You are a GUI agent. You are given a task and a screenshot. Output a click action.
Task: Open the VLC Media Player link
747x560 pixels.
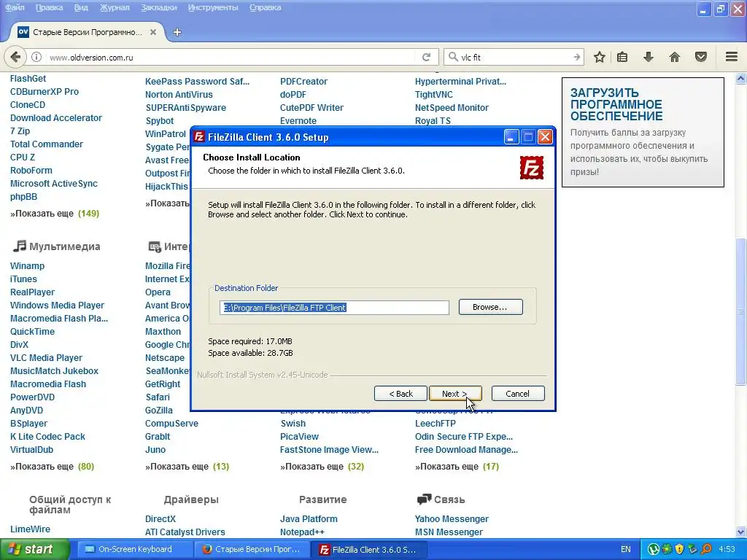click(x=46, y=357)
